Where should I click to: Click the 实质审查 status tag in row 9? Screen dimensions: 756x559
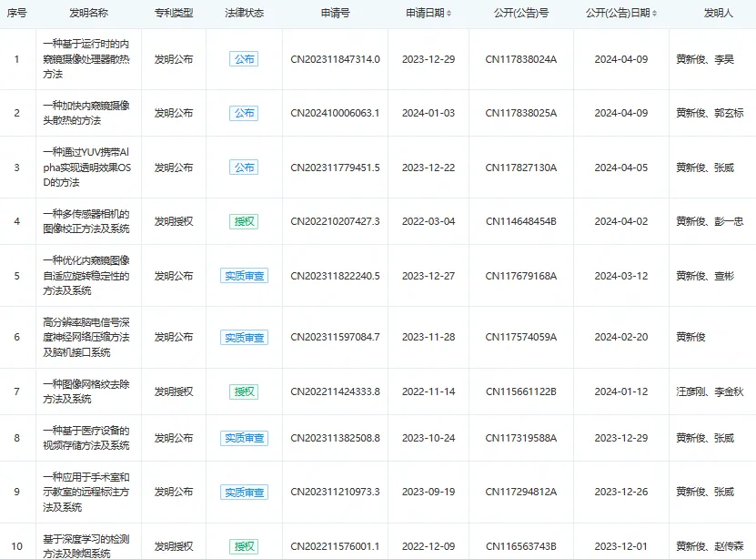(x=244, y=492)
